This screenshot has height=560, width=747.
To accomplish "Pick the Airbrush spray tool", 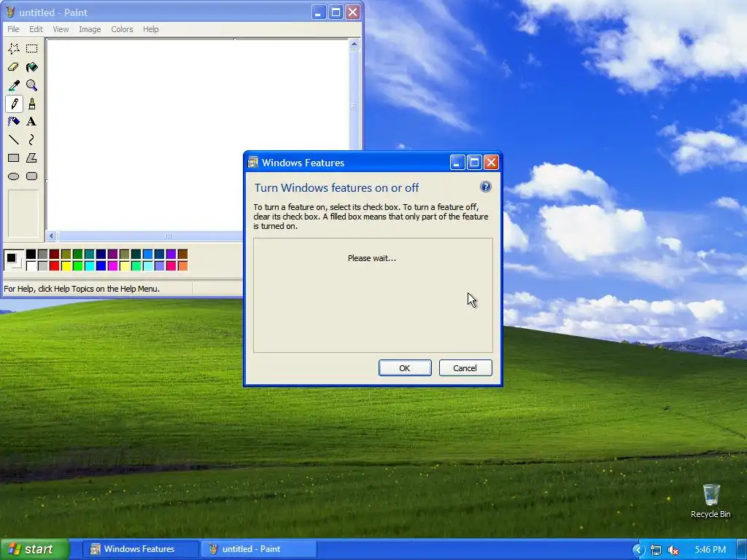I will click(x=13, y=122).
